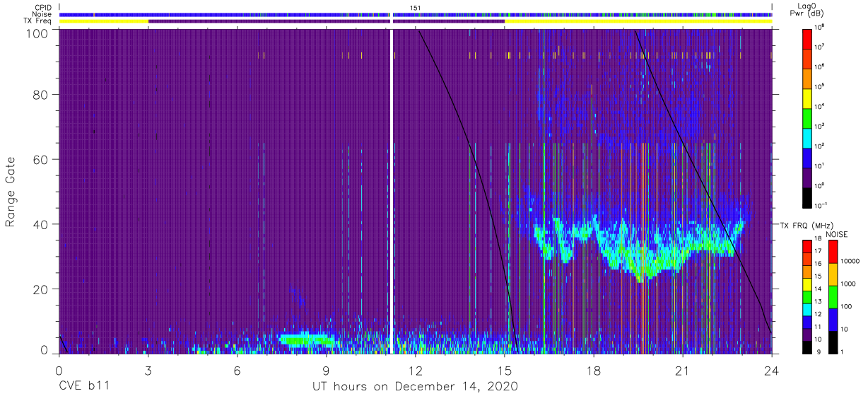Pick the blue segment of NOISE colorbar

point(832,319)
